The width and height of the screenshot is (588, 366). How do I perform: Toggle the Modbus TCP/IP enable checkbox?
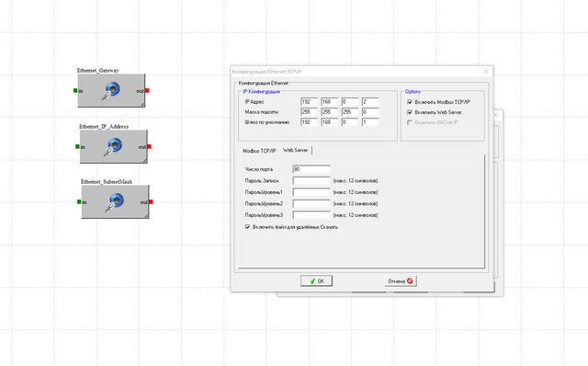[x=410, y=102]
